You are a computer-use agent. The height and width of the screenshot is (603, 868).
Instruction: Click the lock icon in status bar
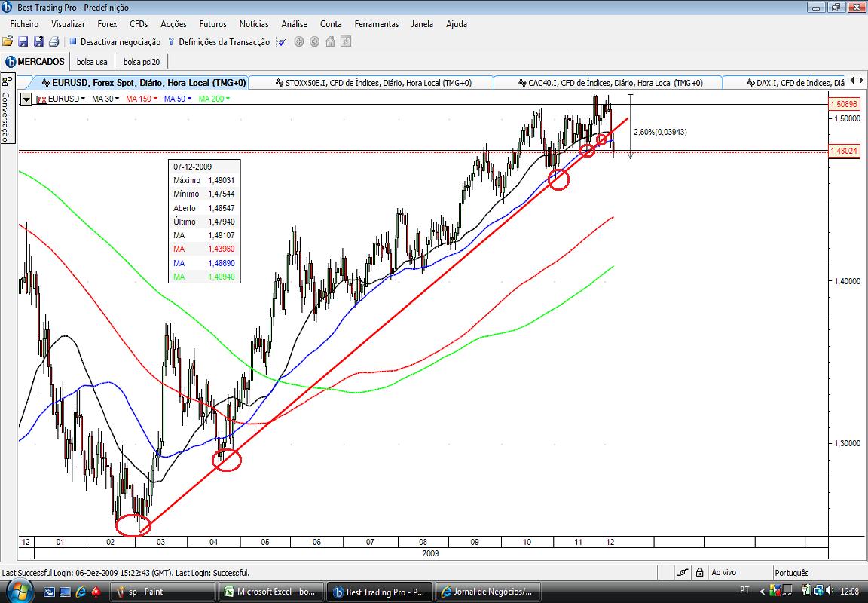700,573
